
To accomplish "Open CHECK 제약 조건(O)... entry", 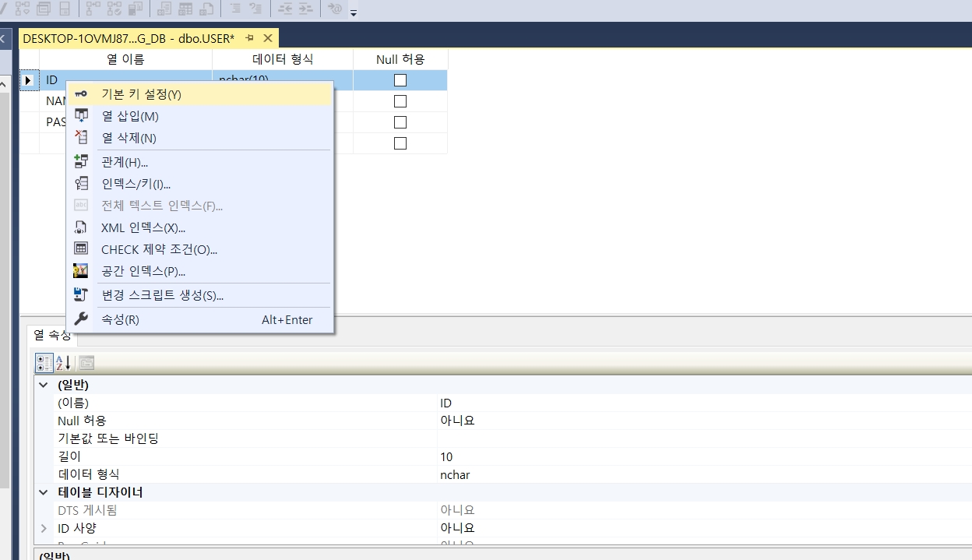I will point(200,249).
